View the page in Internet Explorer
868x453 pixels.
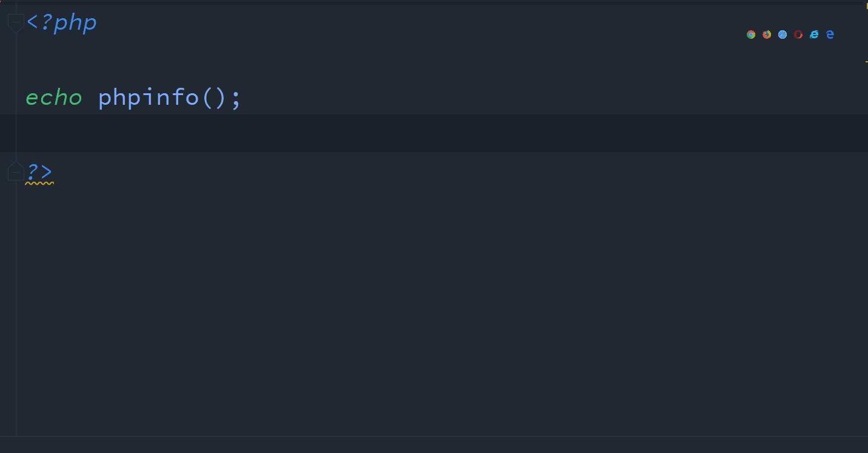[814, 35]
